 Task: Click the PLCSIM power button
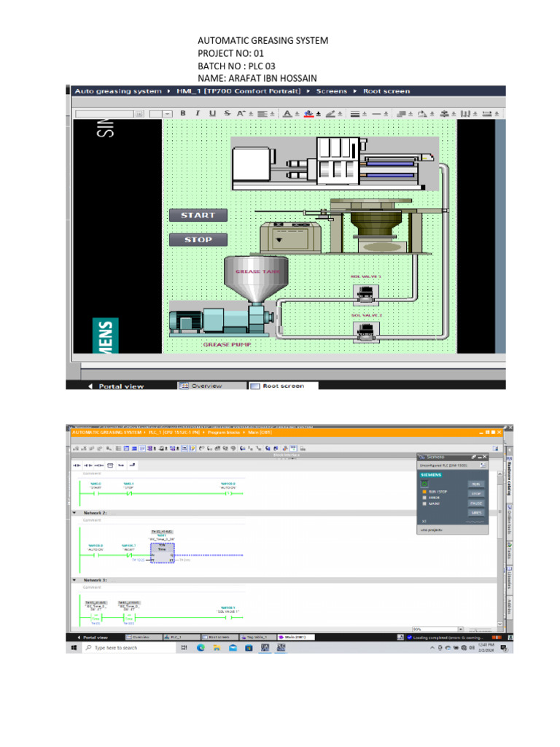tap(424, 484)
